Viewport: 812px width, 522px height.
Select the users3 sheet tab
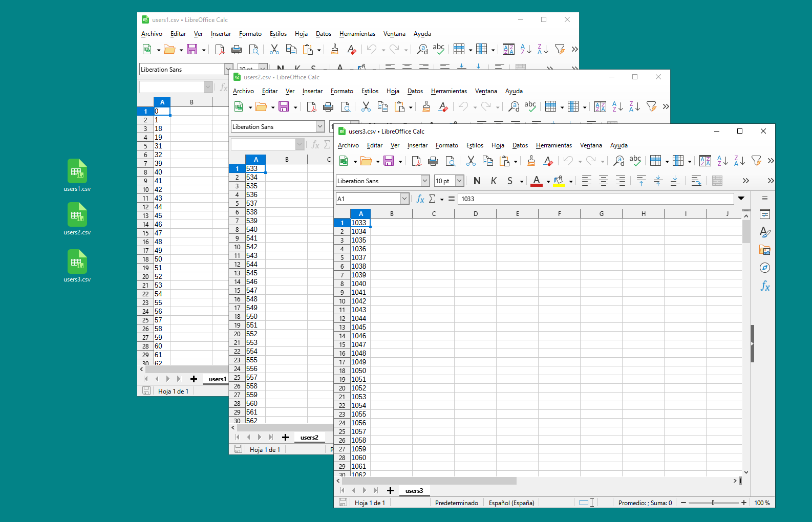tap(414, 490)
